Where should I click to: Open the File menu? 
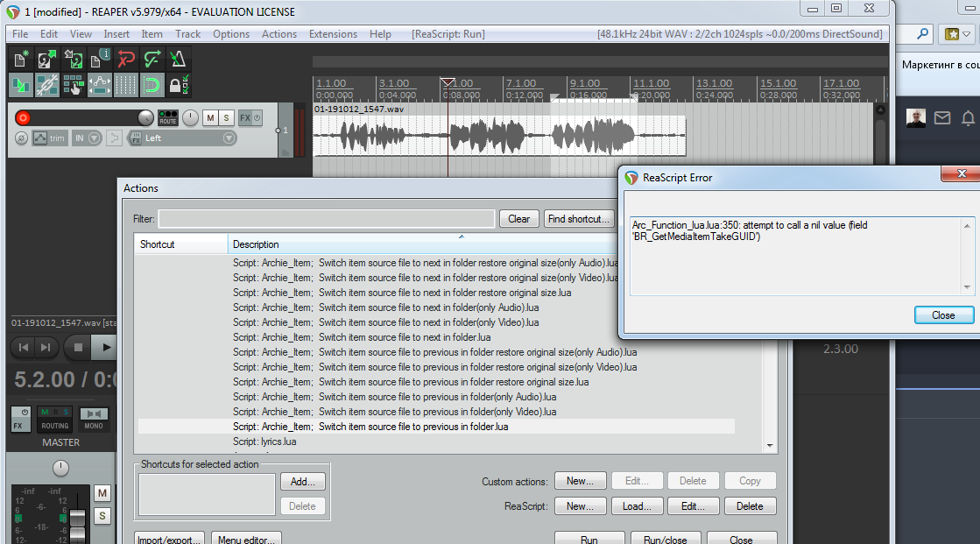pos(20,34)
